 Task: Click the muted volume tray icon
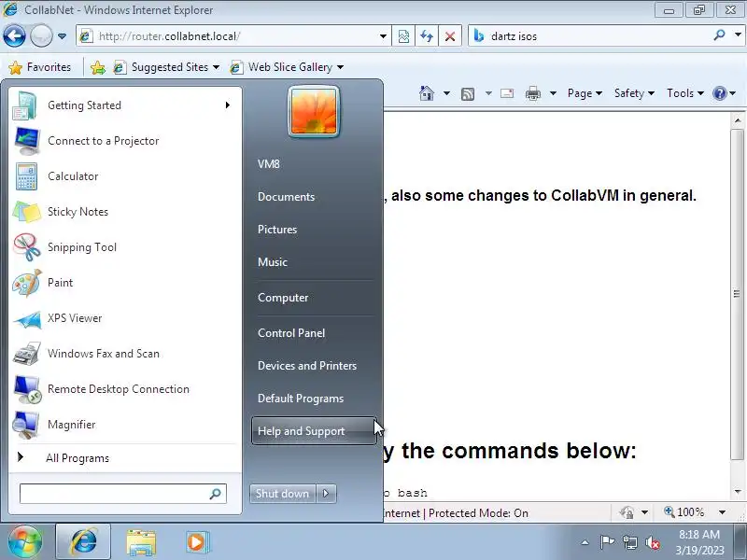(653, 542)
